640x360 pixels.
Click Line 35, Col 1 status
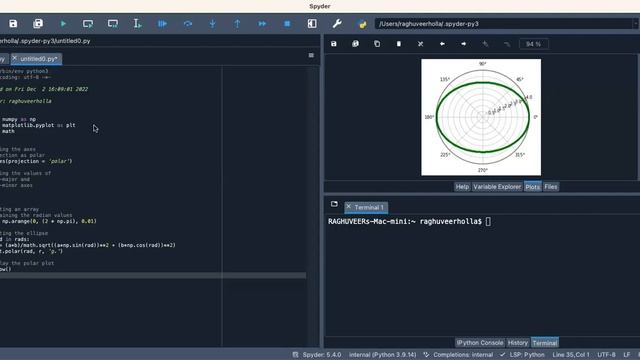point(571,355)
